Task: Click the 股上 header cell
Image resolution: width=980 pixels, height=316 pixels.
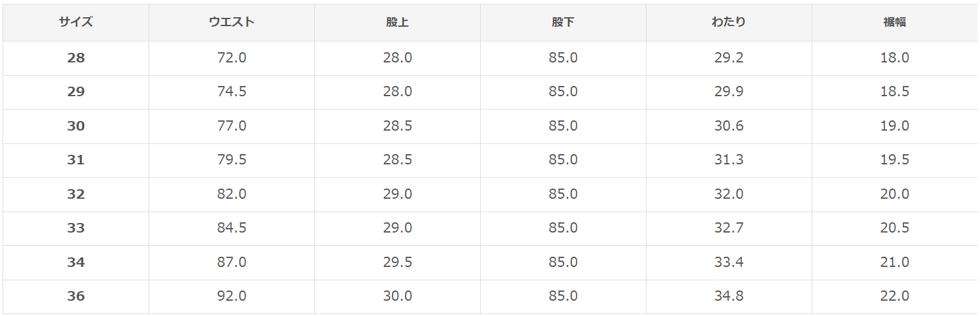Action: [x=397, y=22]
